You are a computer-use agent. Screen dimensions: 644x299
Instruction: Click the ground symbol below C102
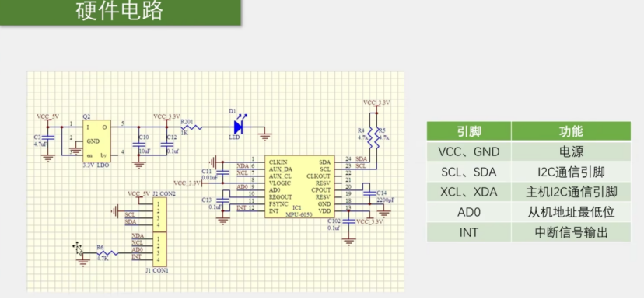tap(348, 241)
